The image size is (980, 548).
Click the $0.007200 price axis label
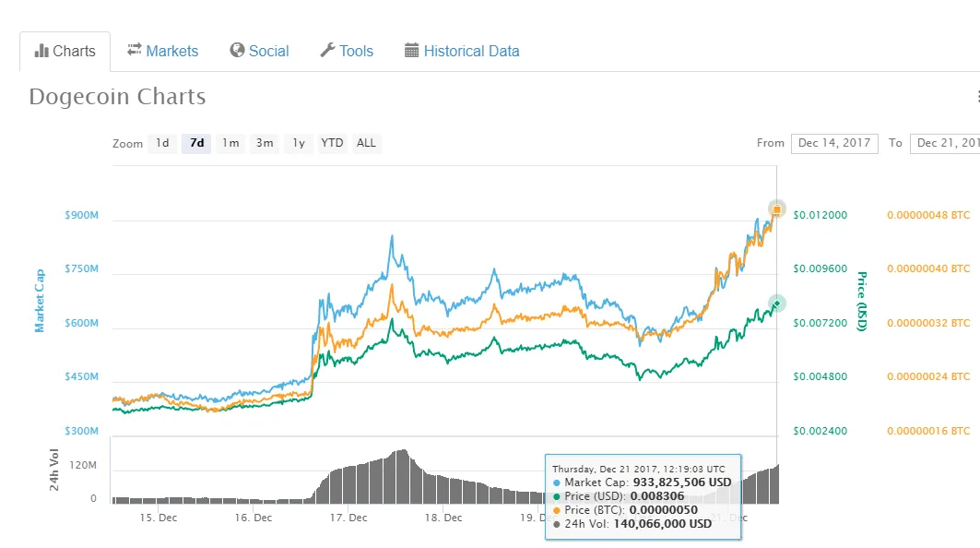point(820,324)
